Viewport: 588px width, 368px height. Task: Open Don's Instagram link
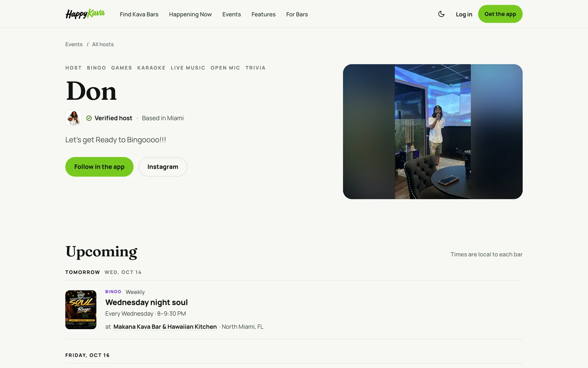pos(163,167)
